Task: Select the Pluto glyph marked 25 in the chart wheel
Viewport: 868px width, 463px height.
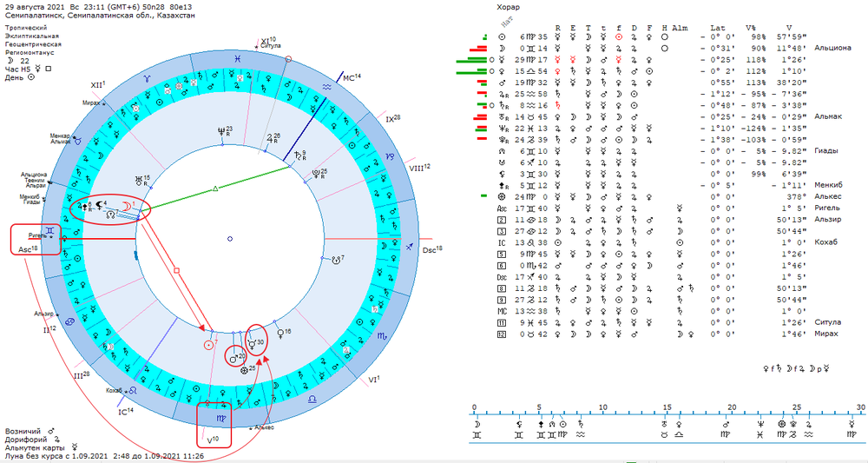Action: coord(316,173)
